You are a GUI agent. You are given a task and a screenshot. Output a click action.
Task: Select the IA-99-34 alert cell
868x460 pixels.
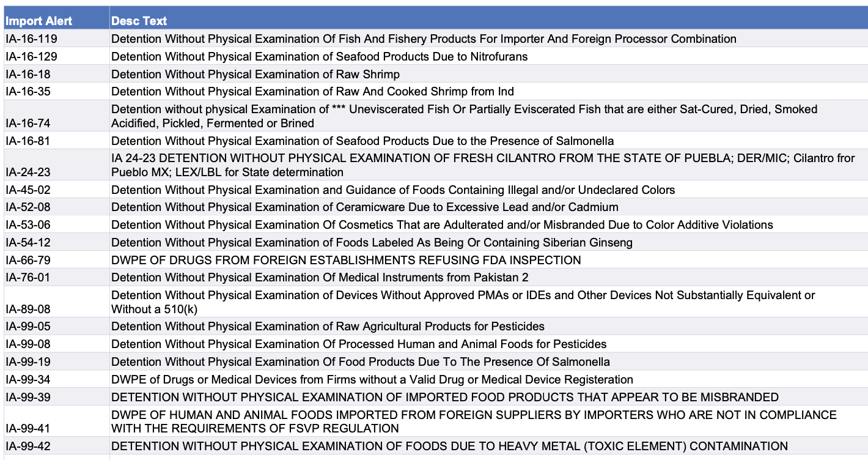[x=29, y=379]
